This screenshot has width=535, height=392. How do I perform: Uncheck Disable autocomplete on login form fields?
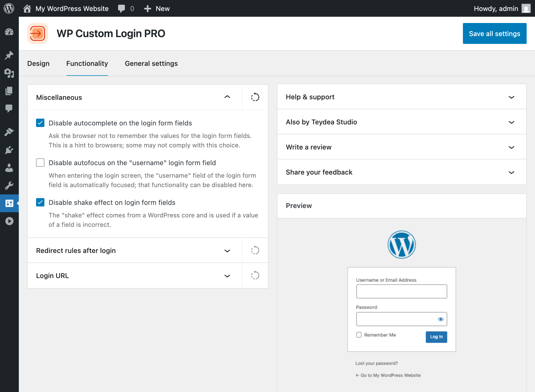pos(40,123)
